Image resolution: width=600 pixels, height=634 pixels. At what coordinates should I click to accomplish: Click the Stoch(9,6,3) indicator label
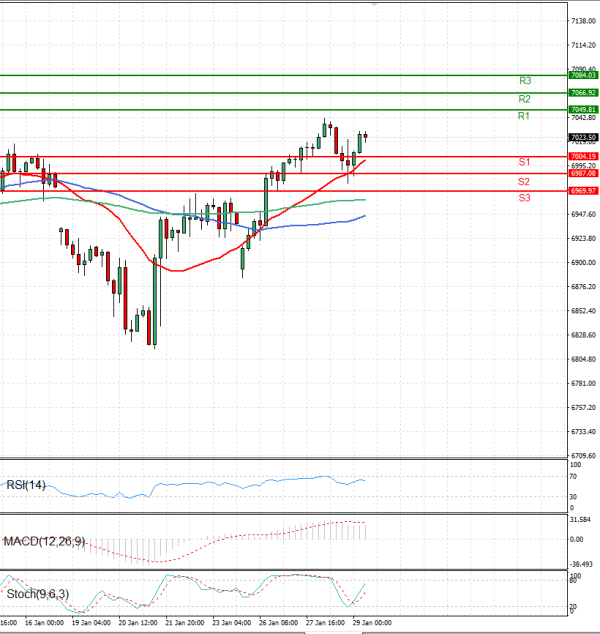click(35, 595)
